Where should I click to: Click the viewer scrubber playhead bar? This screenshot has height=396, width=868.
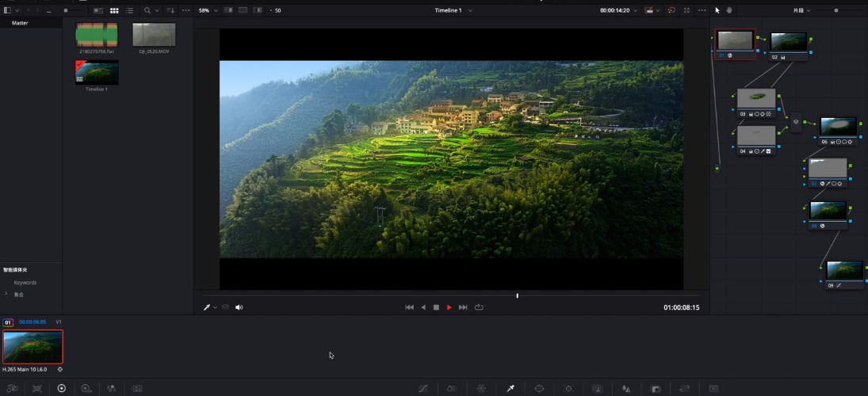(x=517, y=295)
